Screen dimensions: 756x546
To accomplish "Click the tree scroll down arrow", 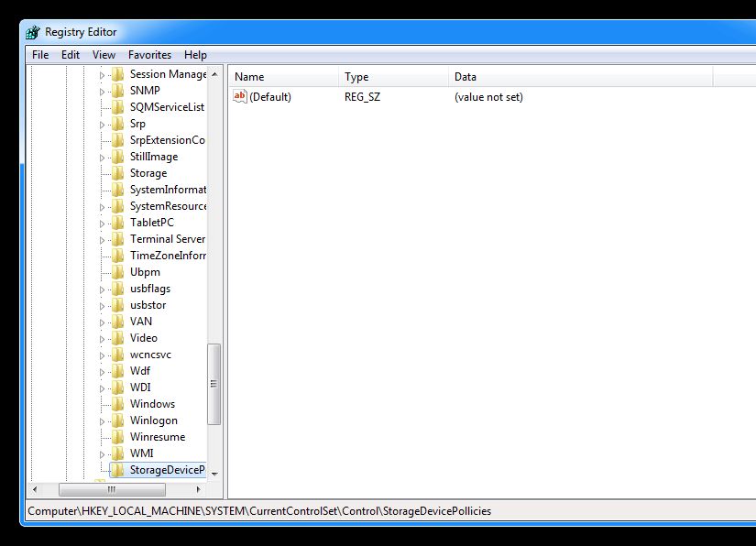I will click(215, 475).
